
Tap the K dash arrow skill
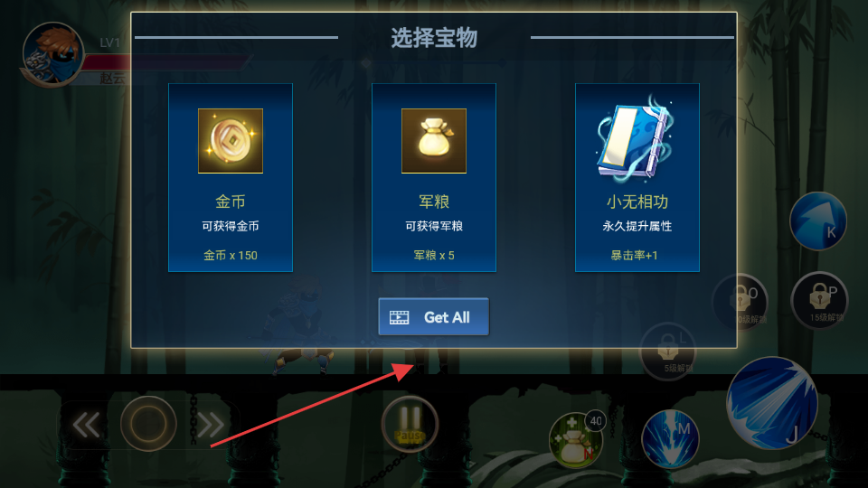pyautogui.click(x=818, y=221)
